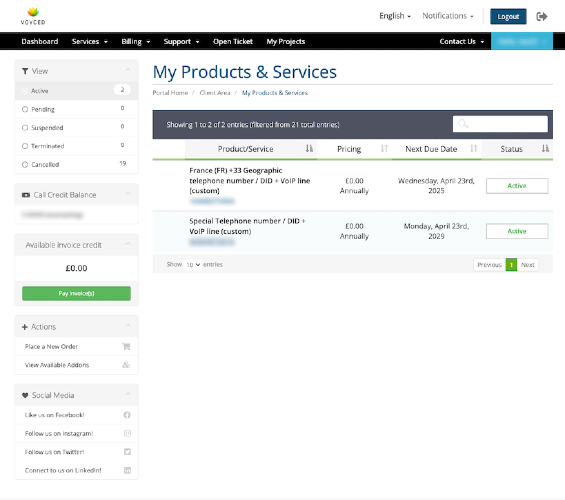This screenshot has height=500, width=565.
Task: Open the English language dropdown
Action: [395, 16]
